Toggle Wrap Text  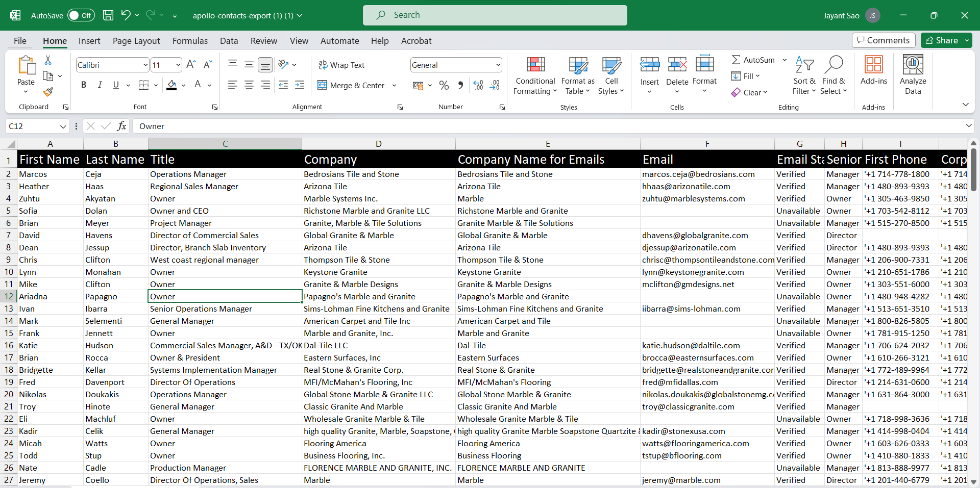tap(341, 65)
